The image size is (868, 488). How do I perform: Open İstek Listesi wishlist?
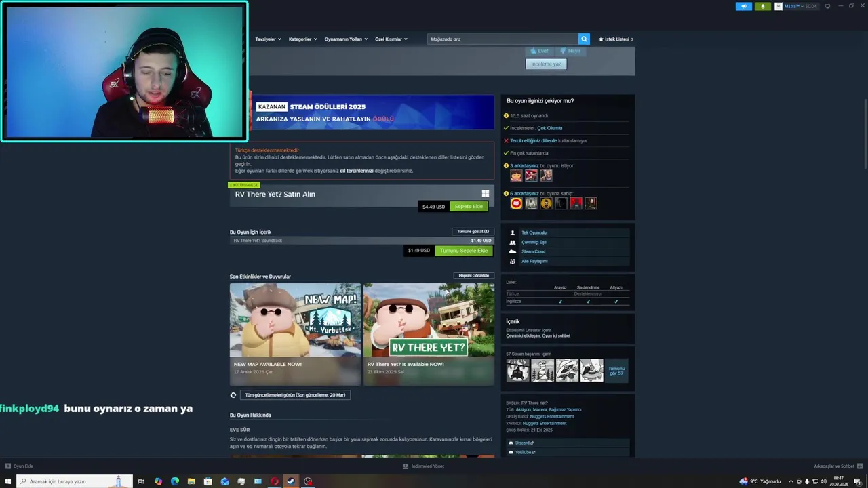pos(616,39)
